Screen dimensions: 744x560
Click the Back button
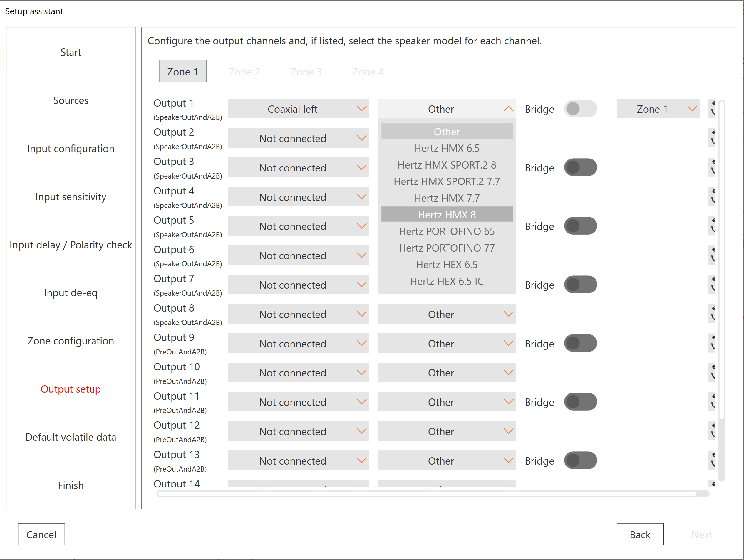click(x=640, y=534)
